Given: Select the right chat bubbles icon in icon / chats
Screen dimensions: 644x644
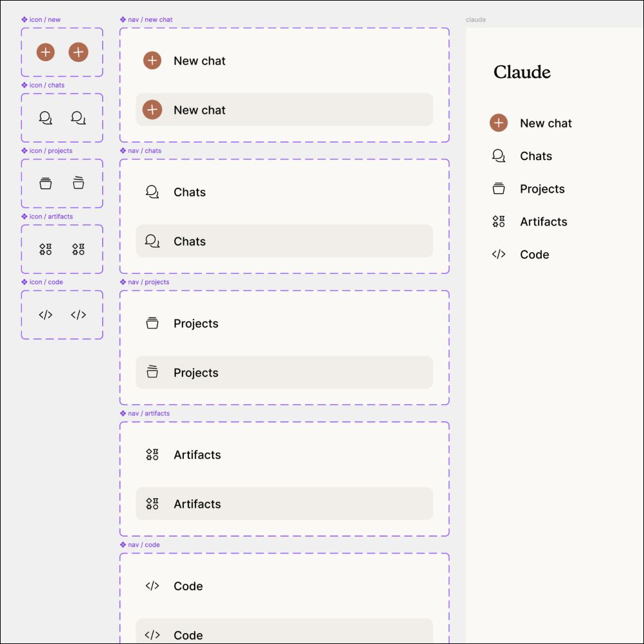Looking at the screenshot, I should [78, 118].
